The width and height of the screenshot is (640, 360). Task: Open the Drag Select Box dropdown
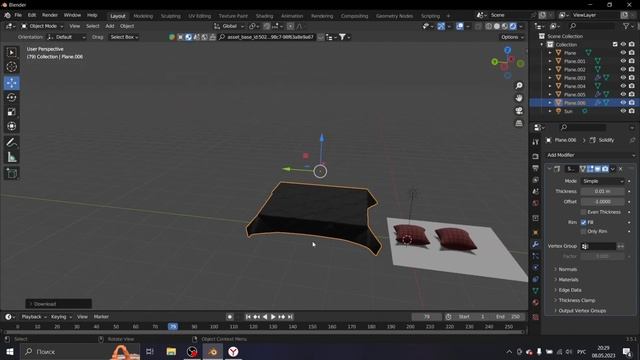coord(124,37)
